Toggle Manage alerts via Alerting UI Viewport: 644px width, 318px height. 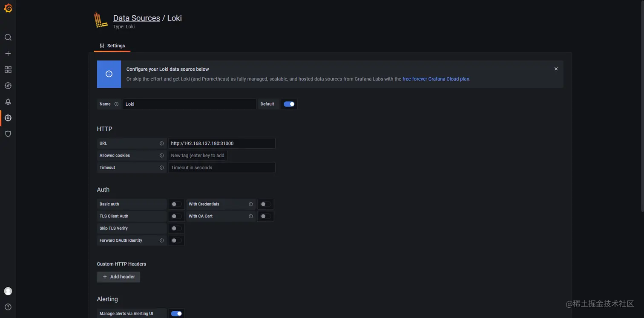[176, 314]
